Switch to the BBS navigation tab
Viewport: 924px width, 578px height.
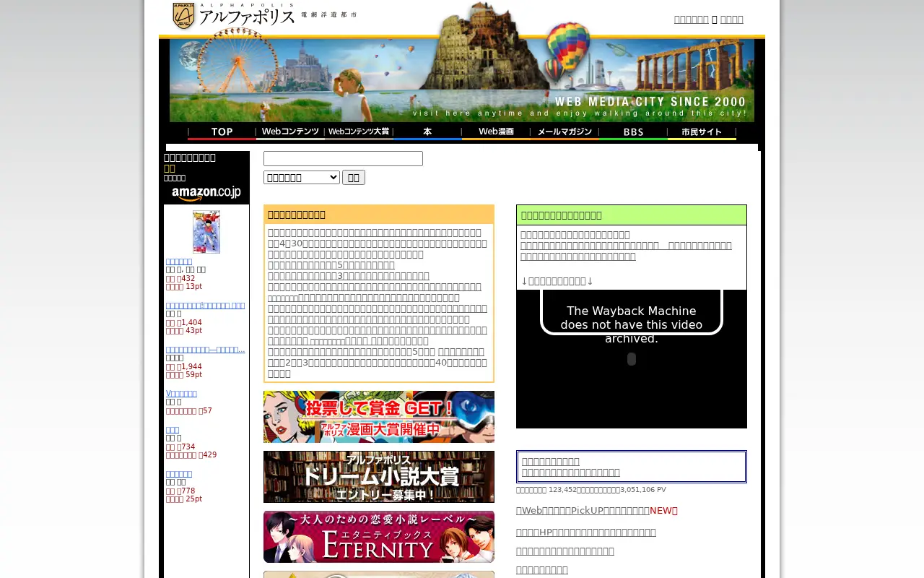point(633,132)
